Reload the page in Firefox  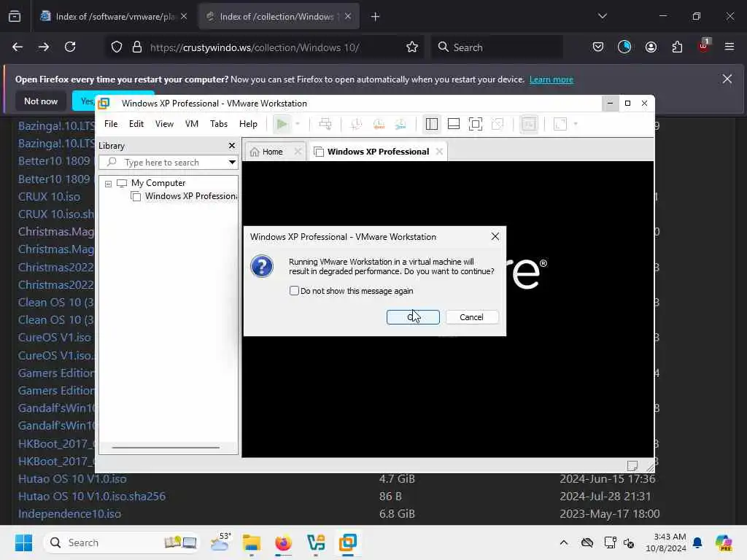coord(71,47)
